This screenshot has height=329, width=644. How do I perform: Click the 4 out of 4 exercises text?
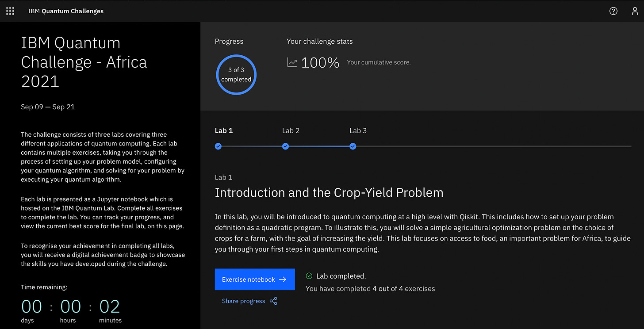coord(404,289)
